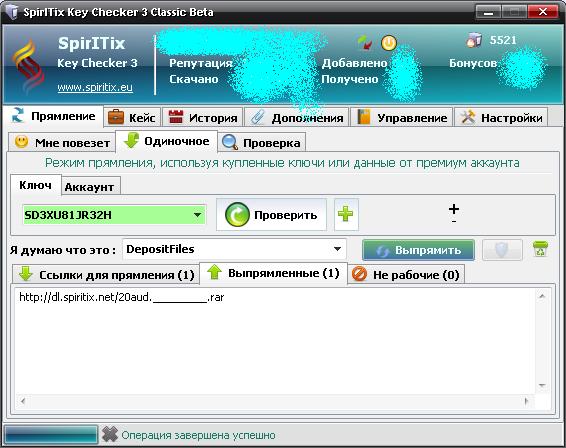Switch to the Ключ tab

(35, 185)
